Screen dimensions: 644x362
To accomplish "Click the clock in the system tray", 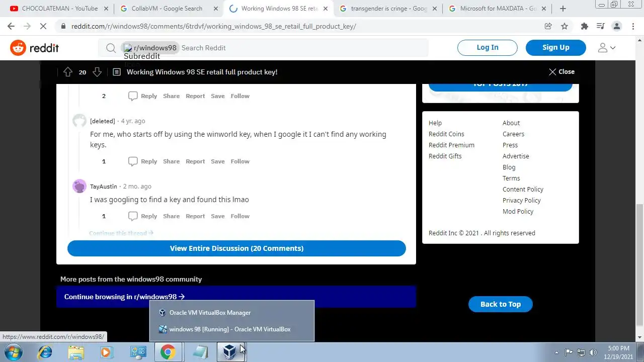I will point(618,352).
